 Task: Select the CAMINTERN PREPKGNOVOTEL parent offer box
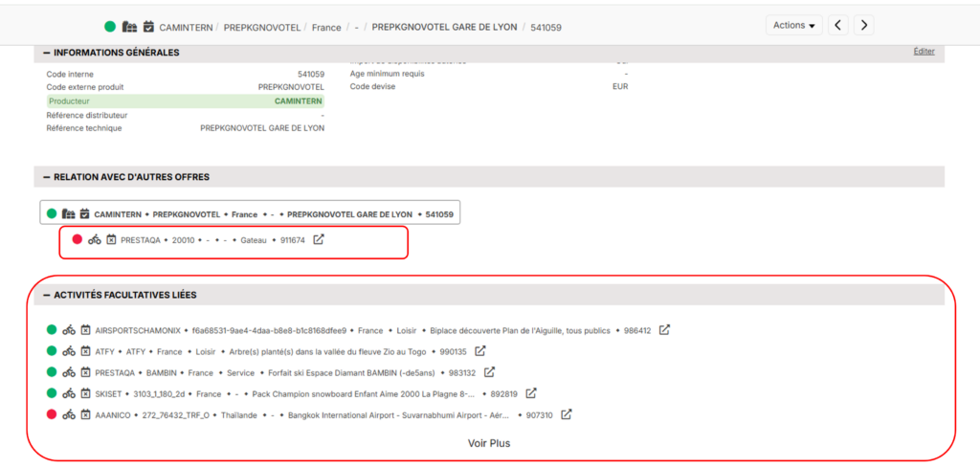coord(250,213)
